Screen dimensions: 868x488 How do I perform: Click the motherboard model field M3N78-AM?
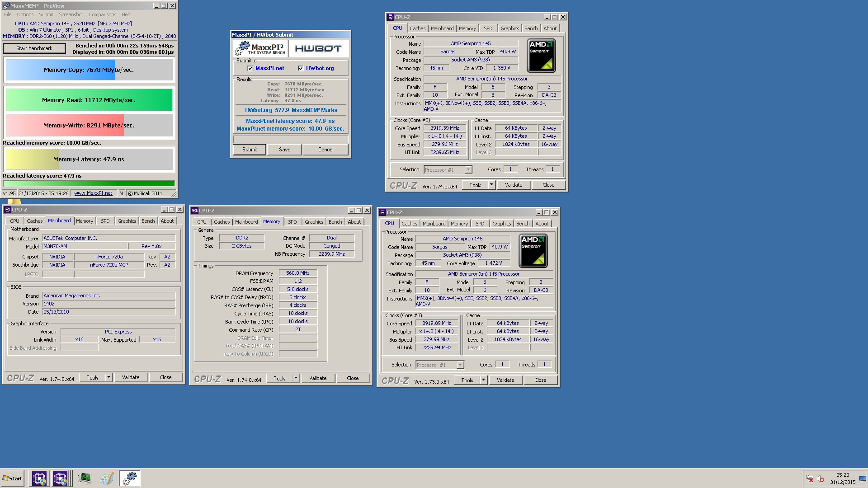coord(85,247)
